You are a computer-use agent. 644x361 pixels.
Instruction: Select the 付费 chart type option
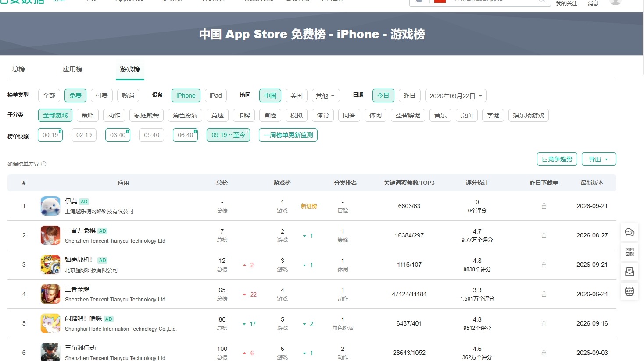[102, 96]
